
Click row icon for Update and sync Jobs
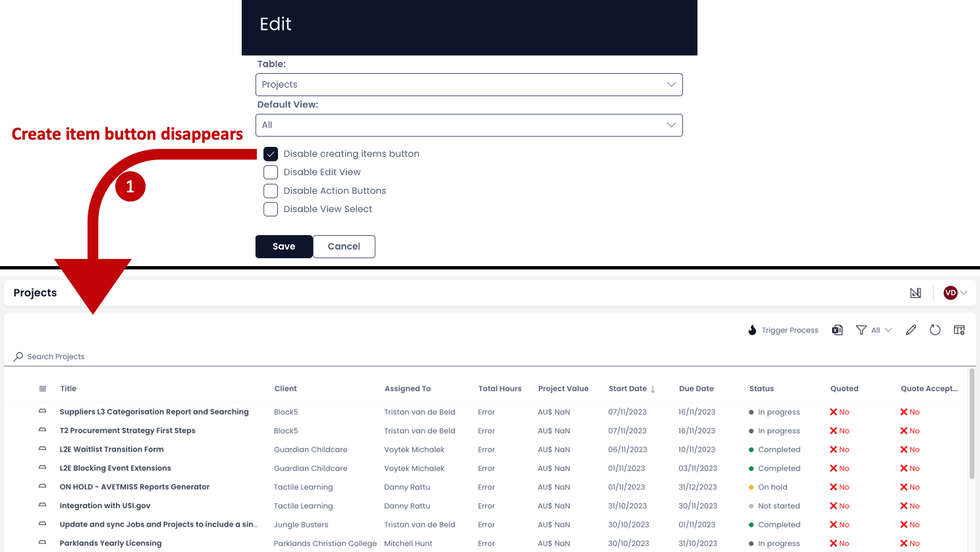click(x=42, y=524)
